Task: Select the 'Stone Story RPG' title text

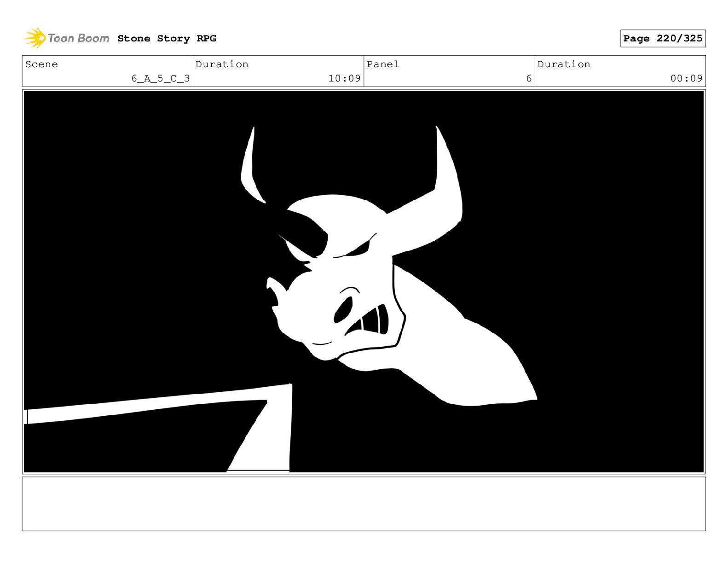Action: tap(167, 38)
